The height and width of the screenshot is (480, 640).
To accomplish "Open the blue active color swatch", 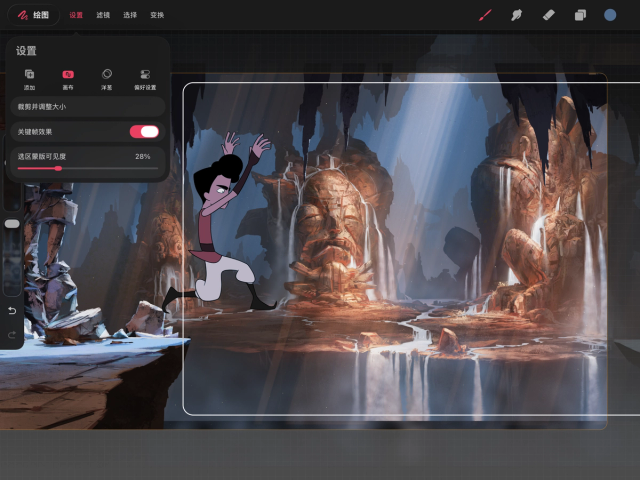I will tap(610, 16).
